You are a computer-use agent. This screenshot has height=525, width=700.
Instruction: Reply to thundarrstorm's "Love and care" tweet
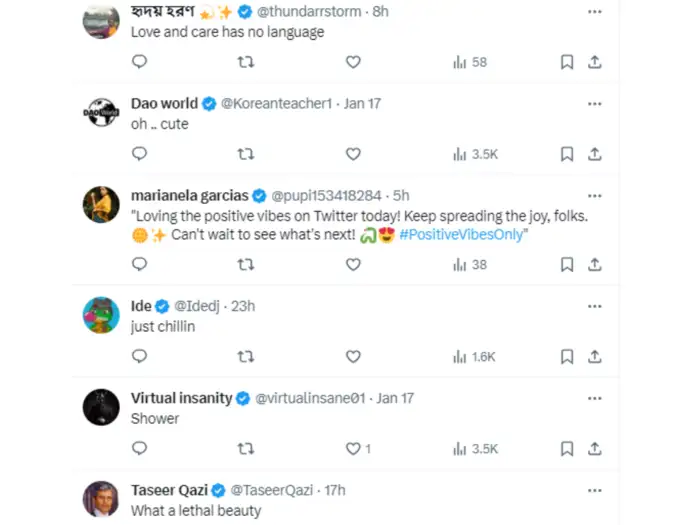click(140, 62)
